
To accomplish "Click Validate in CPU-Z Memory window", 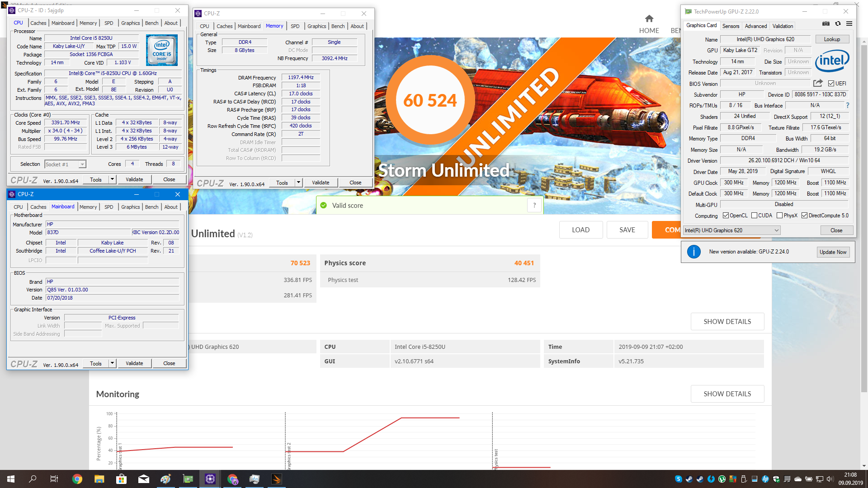I will click(x=321, y=183).
